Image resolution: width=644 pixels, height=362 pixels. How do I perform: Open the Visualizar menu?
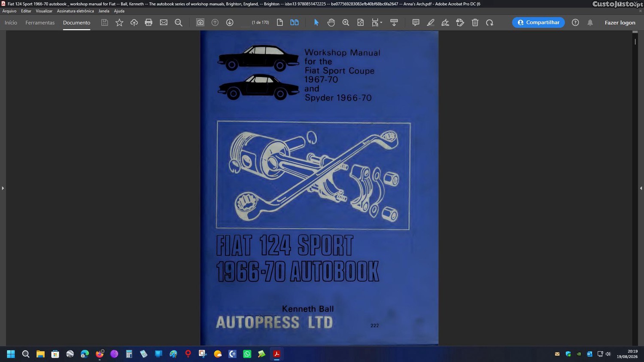[44, 11]
